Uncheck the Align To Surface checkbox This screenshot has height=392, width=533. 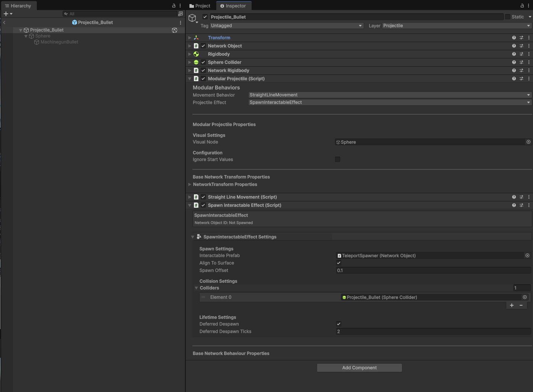(339, 263)
